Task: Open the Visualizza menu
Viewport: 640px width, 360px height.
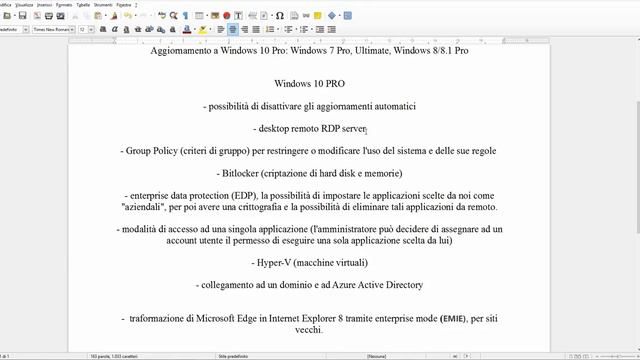Action: click(24, 5)
